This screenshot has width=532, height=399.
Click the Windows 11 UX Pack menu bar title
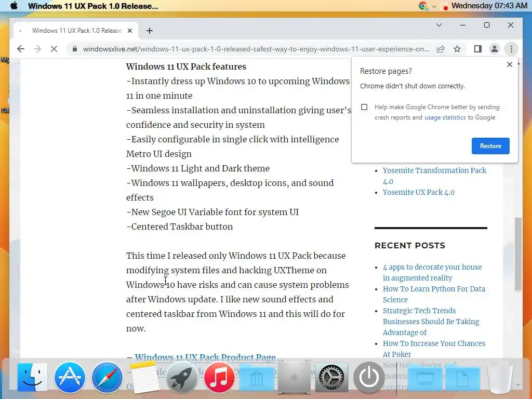(93, 6)
